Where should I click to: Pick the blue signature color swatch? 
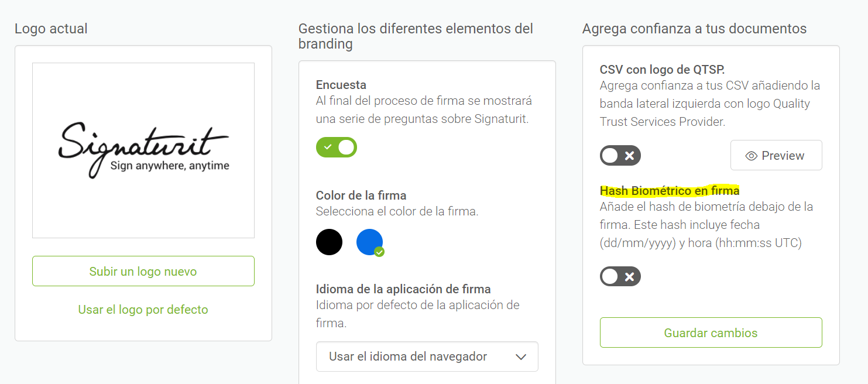pos(369,242)
